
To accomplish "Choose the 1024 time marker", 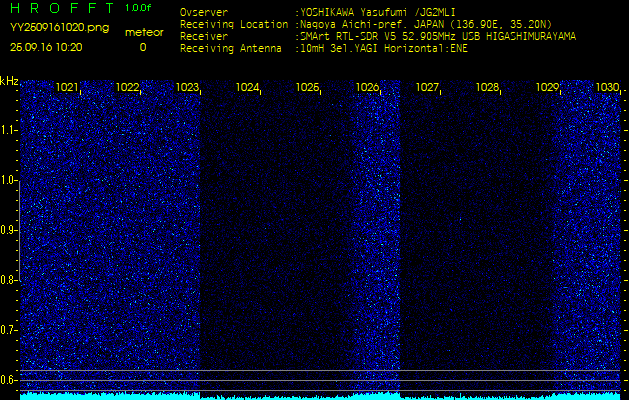I will [247, 87].
